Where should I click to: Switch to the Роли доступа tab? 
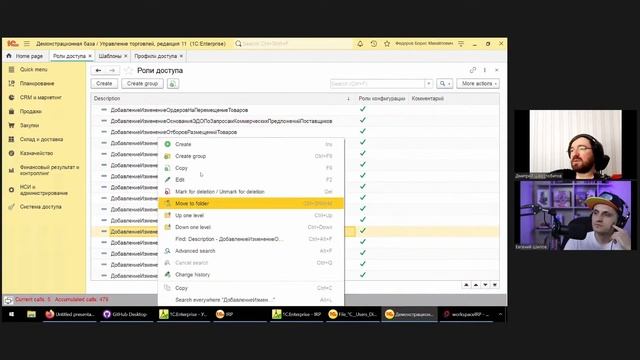(69, 56)
